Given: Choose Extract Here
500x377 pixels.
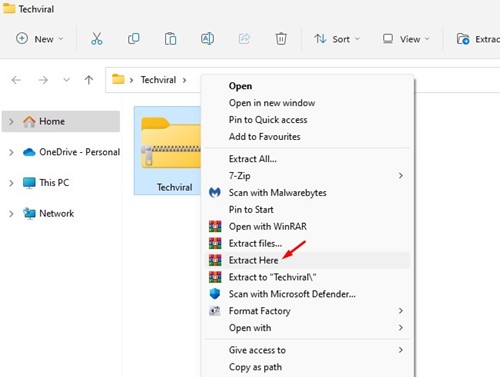Looking at the screenshot, I should coord(307,260).
